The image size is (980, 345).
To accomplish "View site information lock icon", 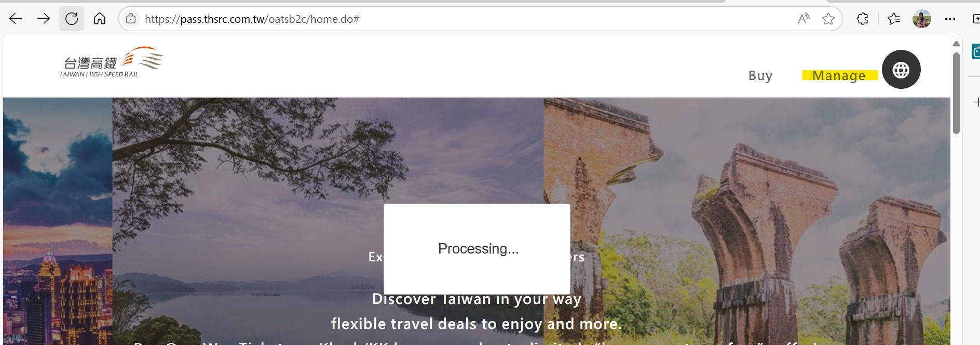I will tap(131, 19).
